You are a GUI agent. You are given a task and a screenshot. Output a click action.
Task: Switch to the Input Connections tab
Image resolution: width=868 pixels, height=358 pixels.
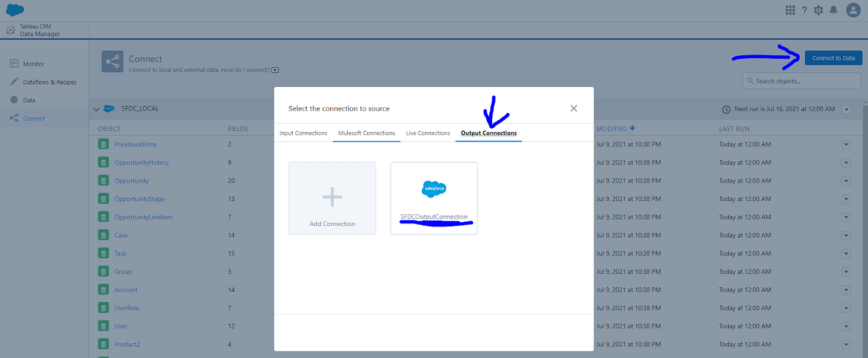coord(303,133)
